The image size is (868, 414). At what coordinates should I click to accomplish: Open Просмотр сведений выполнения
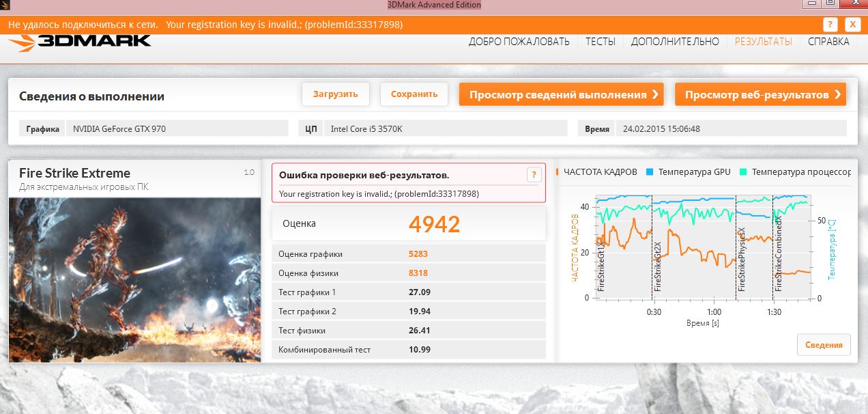(x=562, y=94)
